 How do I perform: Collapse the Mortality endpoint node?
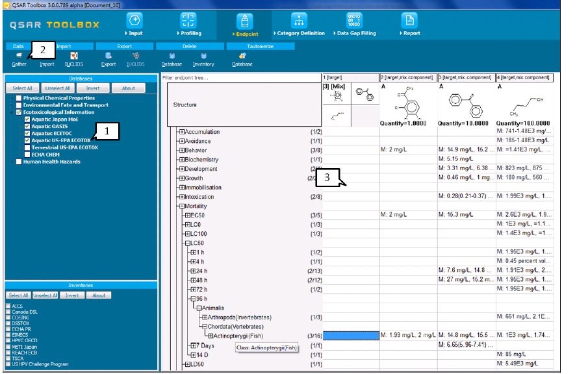tap(182, 206)
